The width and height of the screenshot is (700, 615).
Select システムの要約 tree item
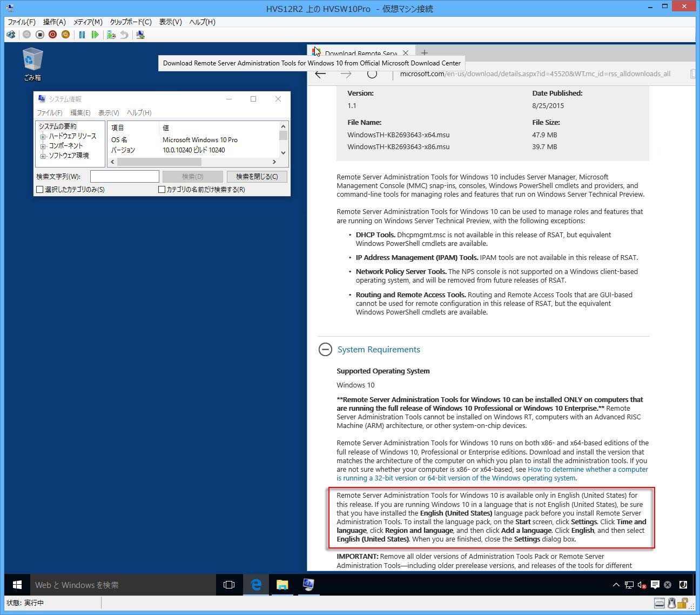pos(57,126)
